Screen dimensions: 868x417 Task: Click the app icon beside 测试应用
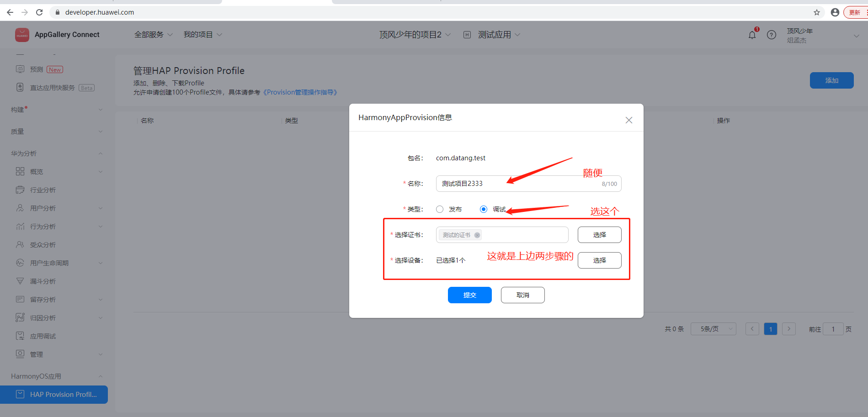coord(467,35)
